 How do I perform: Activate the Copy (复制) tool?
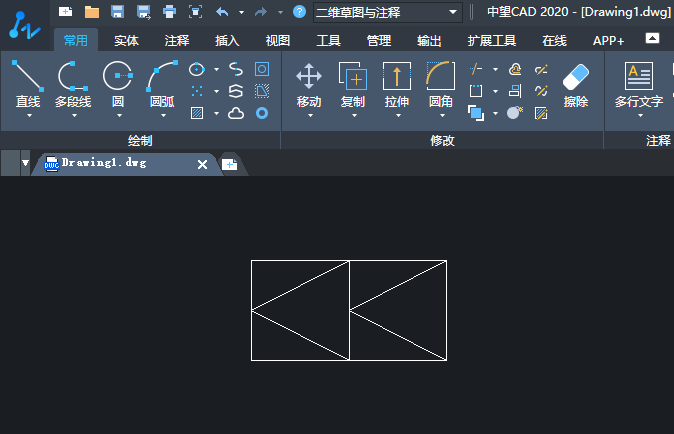[x=353, y=84]
